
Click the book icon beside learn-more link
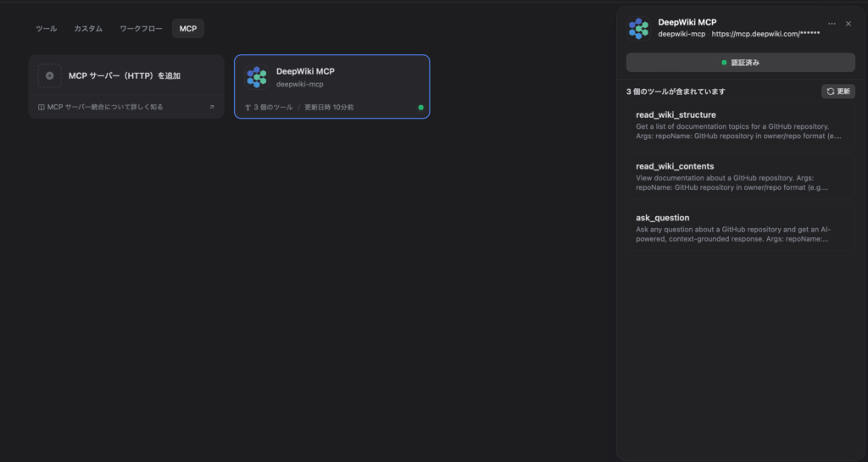click(x=41, y=108)
